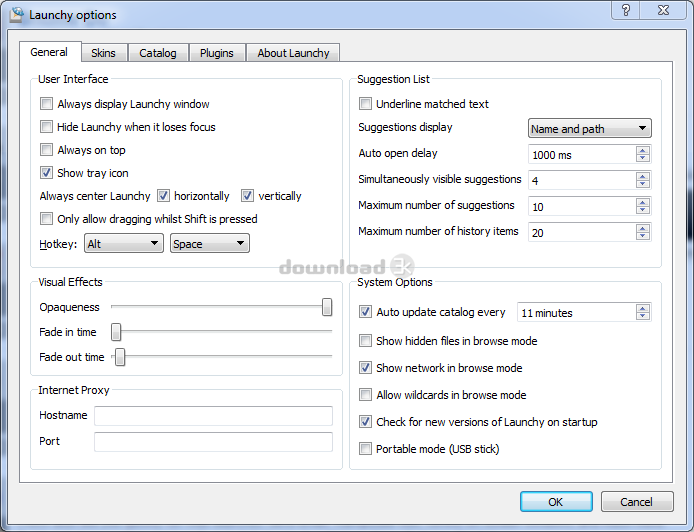Close the Launchy options dialog
694x532 pixels.
point(663,10)
